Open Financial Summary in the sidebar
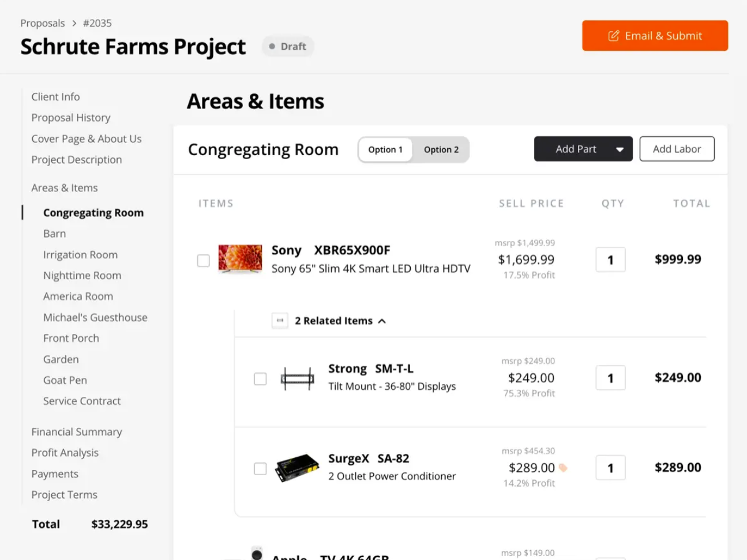This screenshot has width=747, height=560. [77, 432]
